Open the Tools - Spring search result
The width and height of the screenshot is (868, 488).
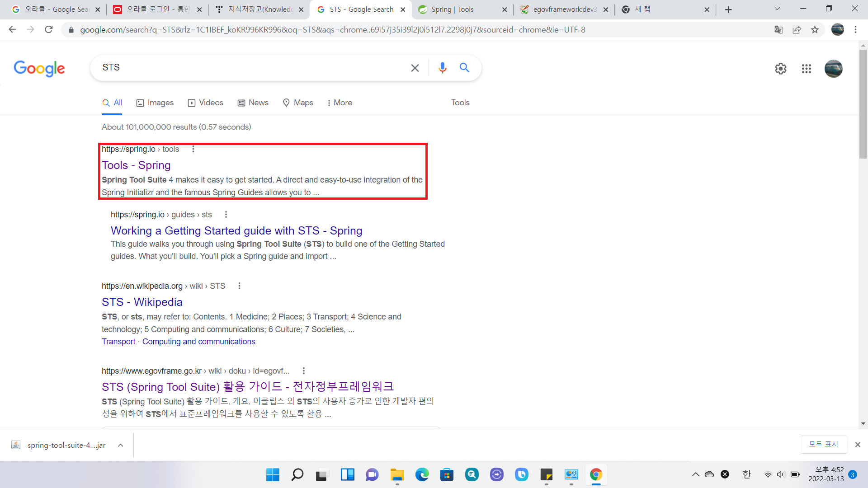pyautogui.click(x=136, y=165)
